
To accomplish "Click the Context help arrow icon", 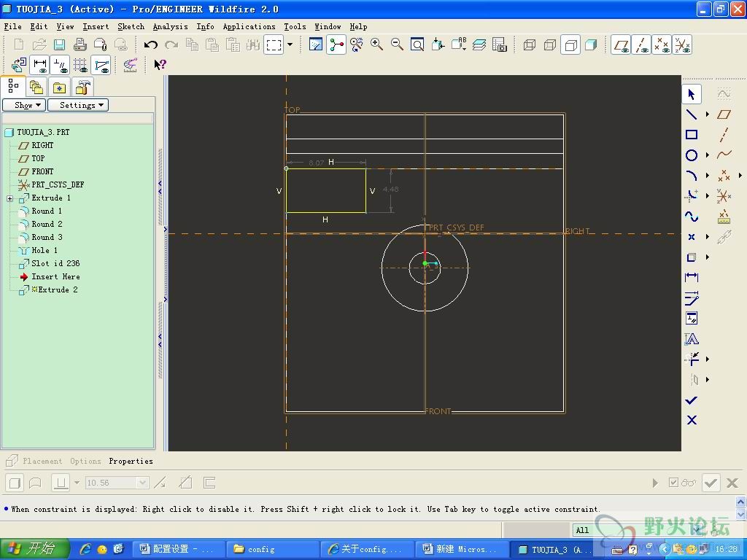I will coord(160,64).
